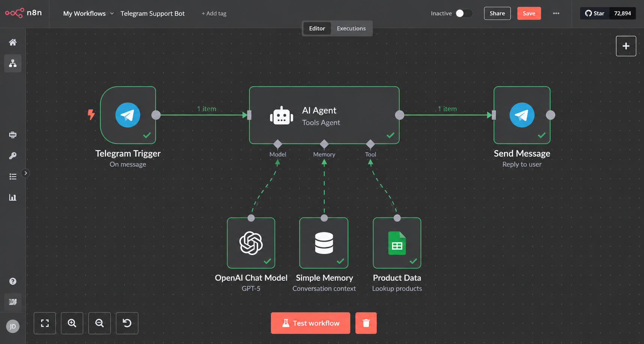
Task: Select the Simple Memory node
Action: [324, 243]
